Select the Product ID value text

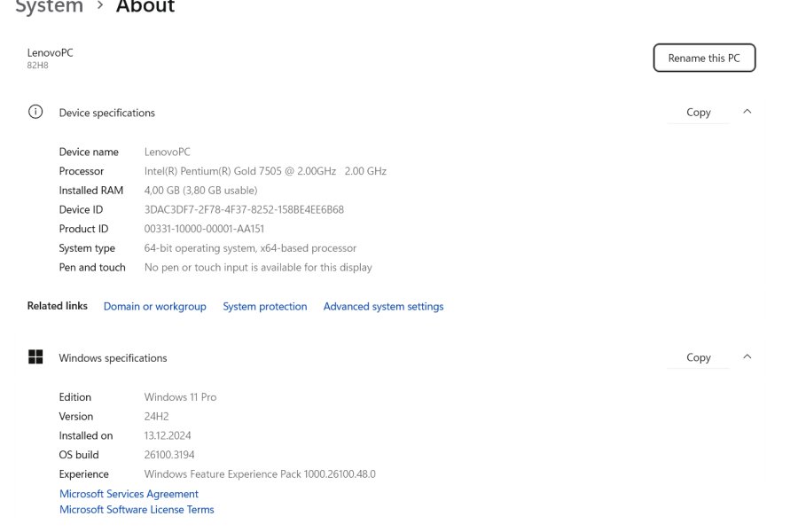click(204, 229)
